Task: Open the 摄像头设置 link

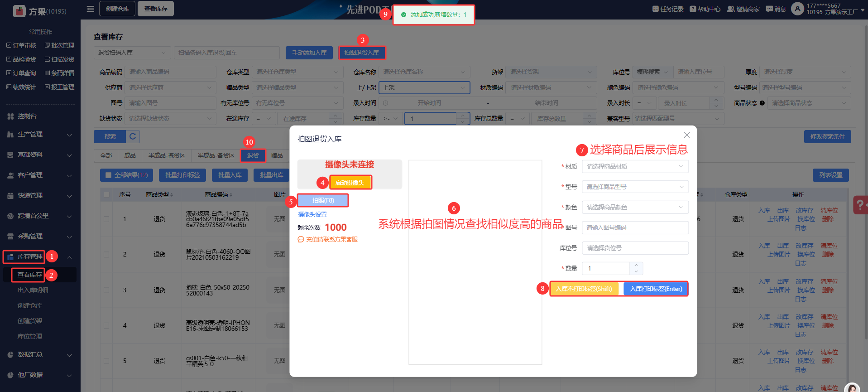Action: pyautogui.click(x=312, y=214)
